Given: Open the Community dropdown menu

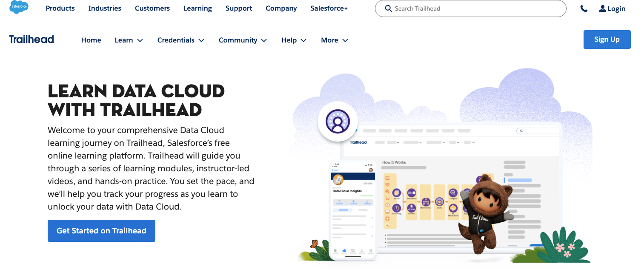Looking at the screenshot, I should coord(243,40).
